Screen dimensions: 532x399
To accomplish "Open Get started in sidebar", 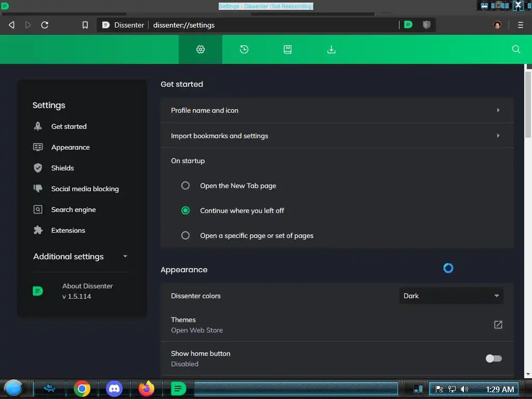I will [69, 126].
